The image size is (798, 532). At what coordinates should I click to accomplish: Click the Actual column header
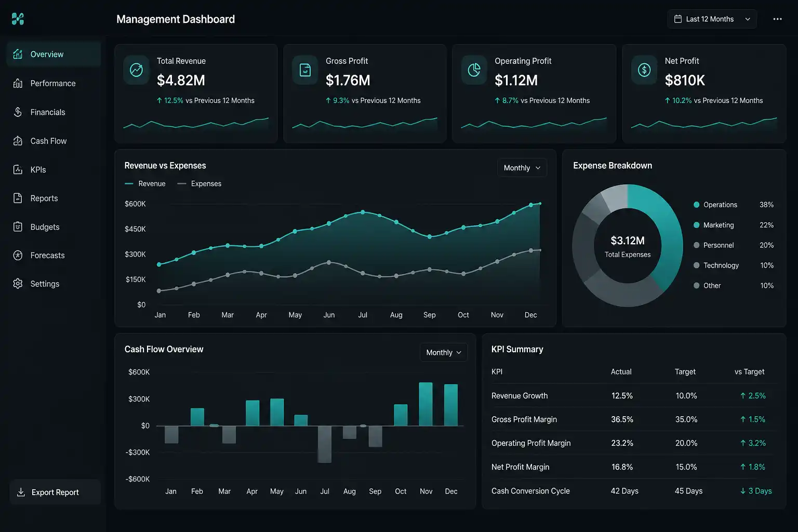(x=621, y=371)
